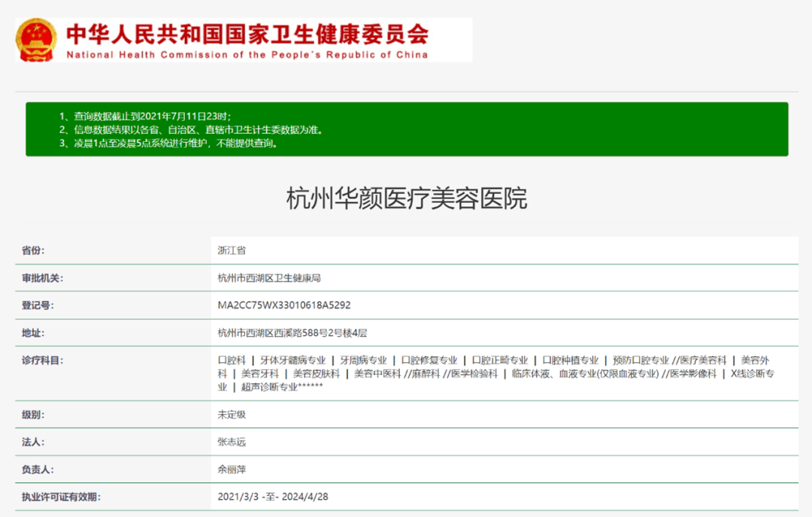Click the 登记号 row label

pyautogui.click(x=38, y=305)
